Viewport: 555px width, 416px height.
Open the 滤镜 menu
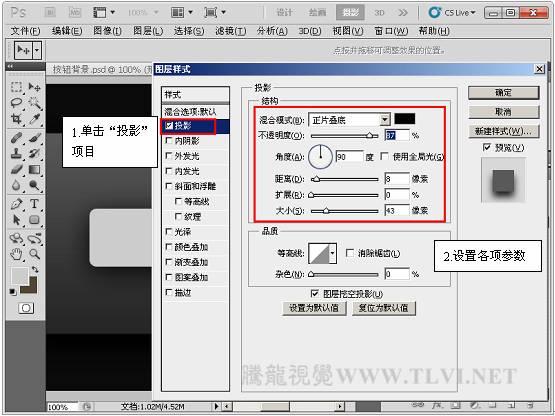point(230,31)
